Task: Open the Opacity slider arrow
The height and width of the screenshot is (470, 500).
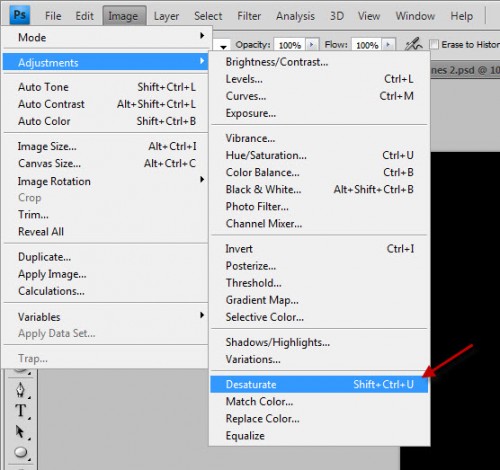Action: 312,44
